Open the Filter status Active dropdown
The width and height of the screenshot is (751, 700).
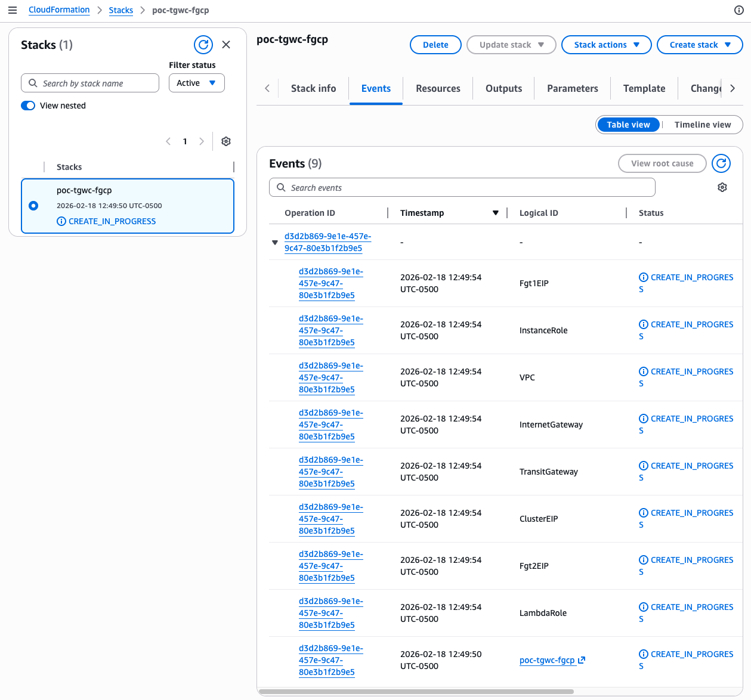click(x=196, y=83)
